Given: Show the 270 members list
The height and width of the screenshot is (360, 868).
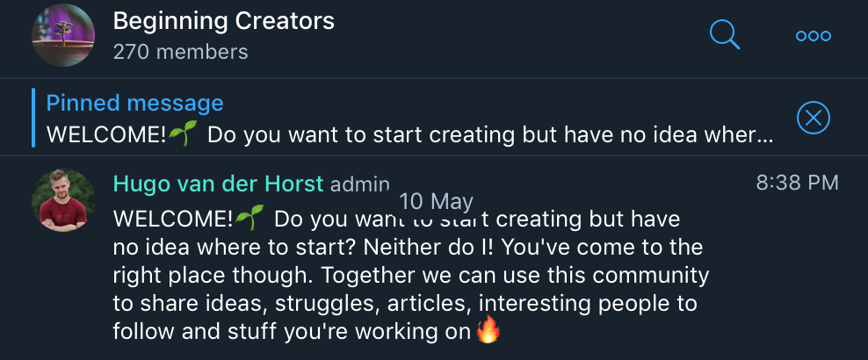Looking at the screenshot, I should pyautogui.click(x=181, y=52).
